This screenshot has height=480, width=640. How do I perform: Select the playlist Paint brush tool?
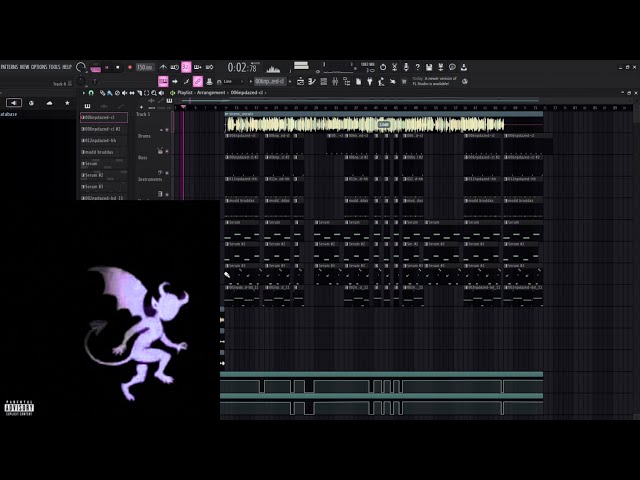click(x=110, y=93)
